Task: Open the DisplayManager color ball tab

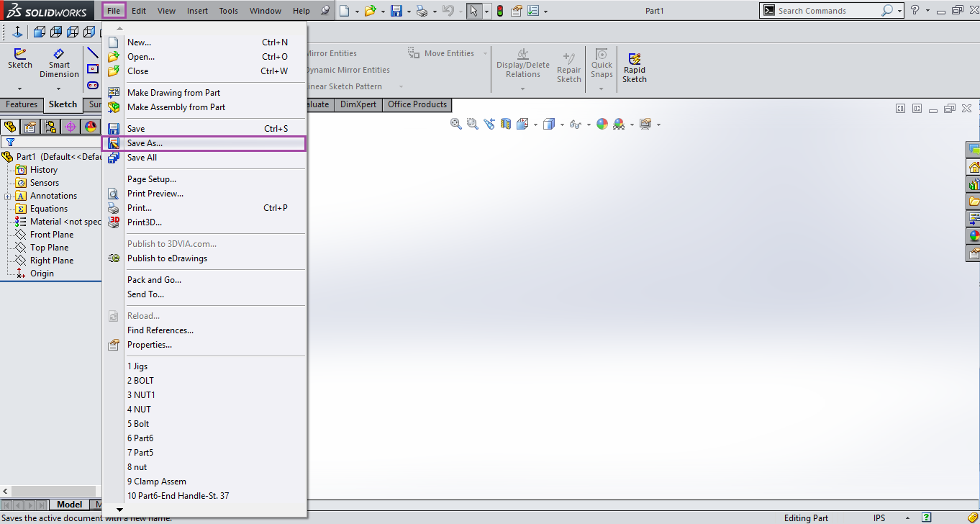Action: tap(91, 127)
